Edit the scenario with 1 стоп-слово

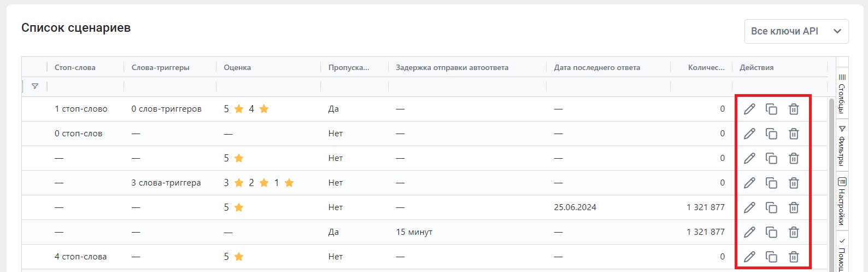click(749, 109)
